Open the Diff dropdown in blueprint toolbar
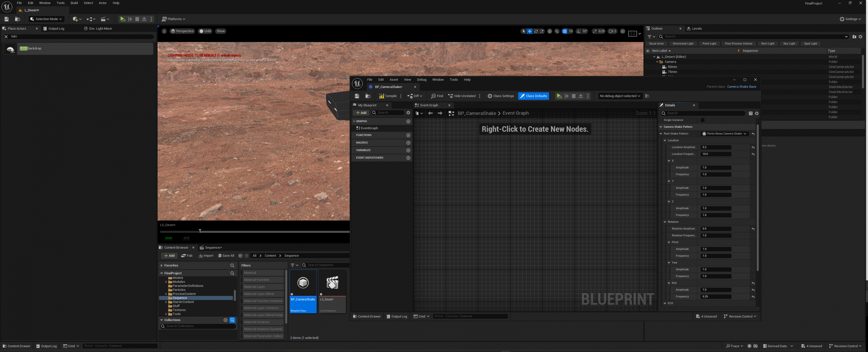This screenshot has width=868, height=352. pos(415,96)
